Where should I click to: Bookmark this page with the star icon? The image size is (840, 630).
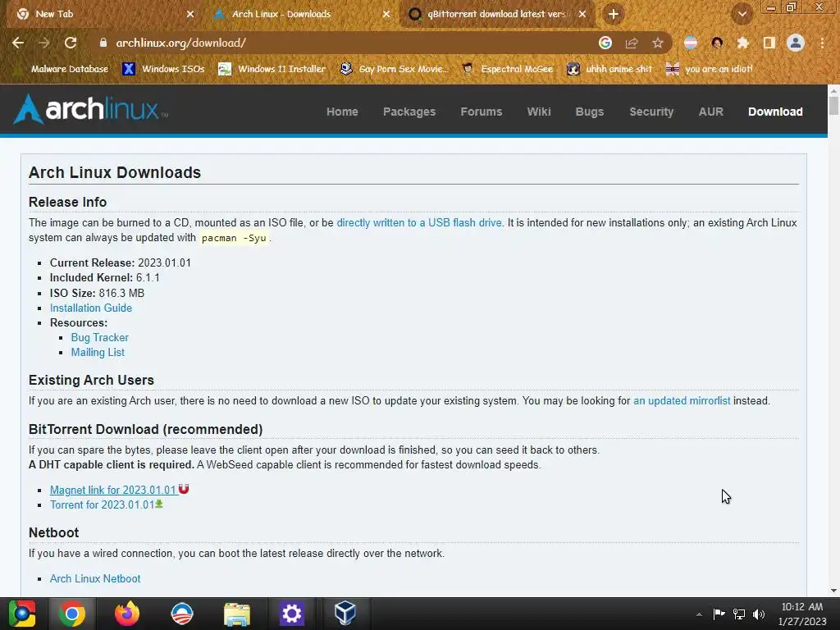pyautogui.click(x=658, y=43)
